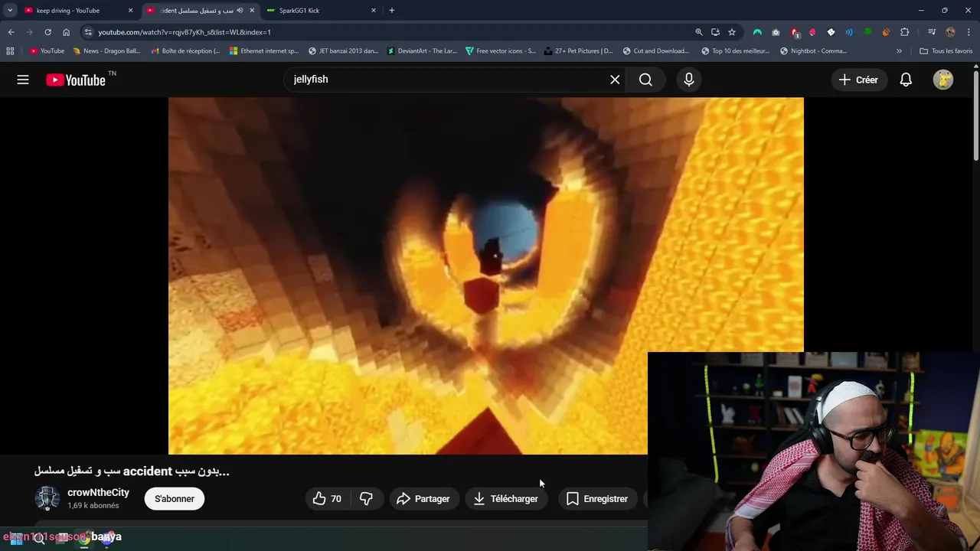
Task: Open Ethernet internet speed bookmark
Action: coord(264,51)
